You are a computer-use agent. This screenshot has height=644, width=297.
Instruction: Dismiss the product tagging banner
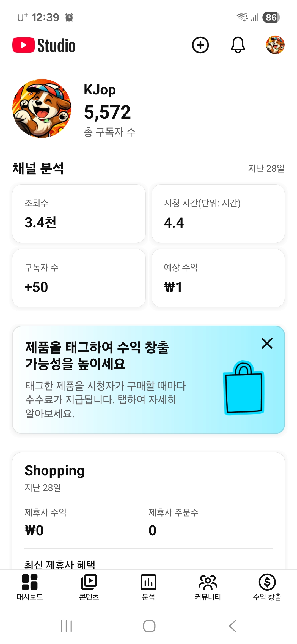coord(267,343)
